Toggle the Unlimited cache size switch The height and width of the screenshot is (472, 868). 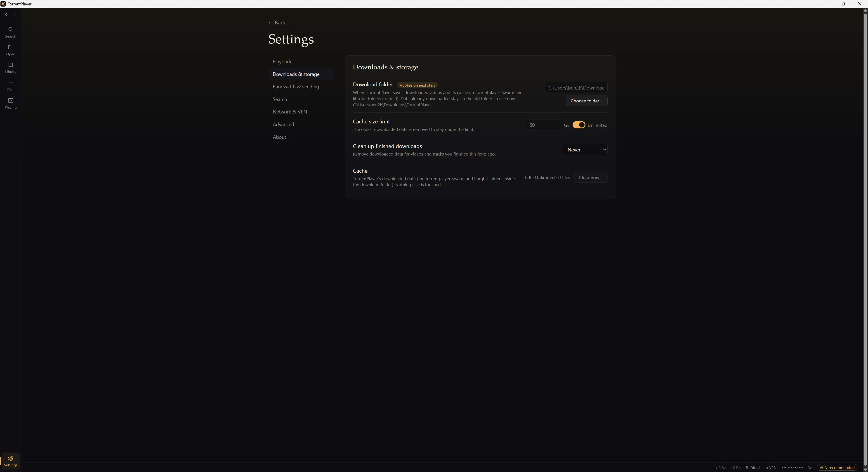pyautogui.click(x=579, y=125)
